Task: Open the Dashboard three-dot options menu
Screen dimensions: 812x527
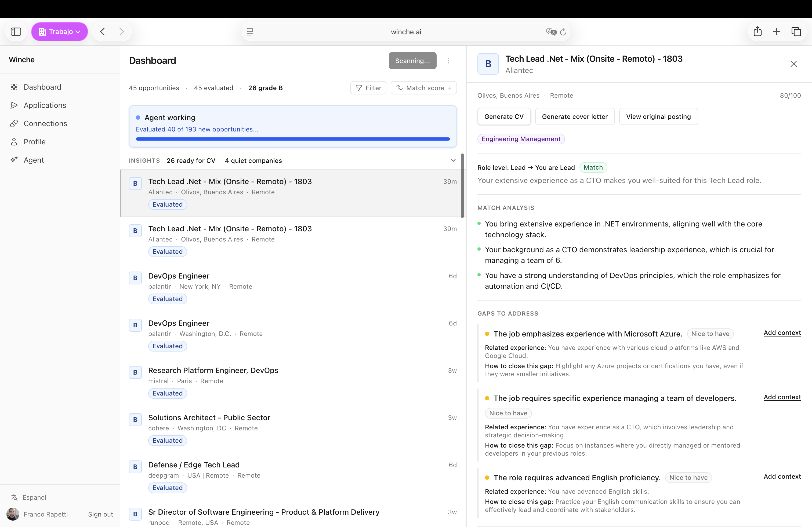Action: coord(448,61)
